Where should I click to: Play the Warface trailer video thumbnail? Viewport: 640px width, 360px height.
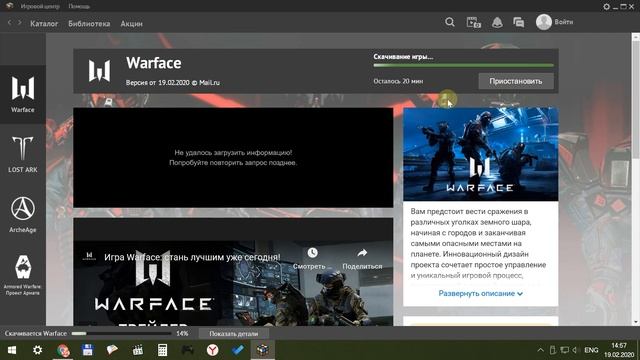pyautogui.click(x=233, y=272)
